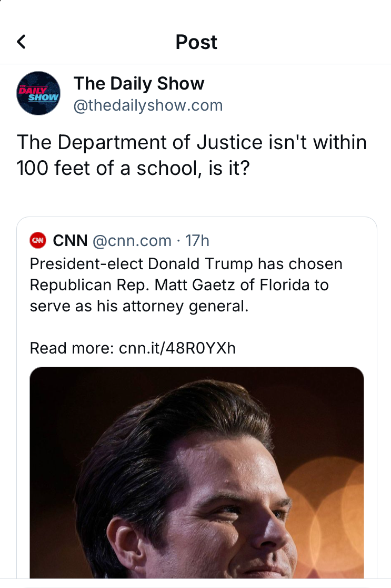This screenshot has width=391, height=588.
Task: Click the CNN author name
Action: [x=70, y=241]
